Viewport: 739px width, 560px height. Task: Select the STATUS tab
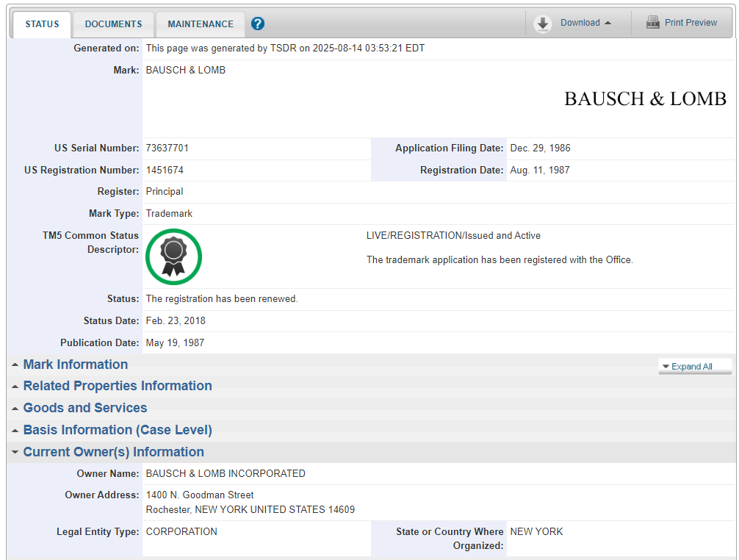42,24
